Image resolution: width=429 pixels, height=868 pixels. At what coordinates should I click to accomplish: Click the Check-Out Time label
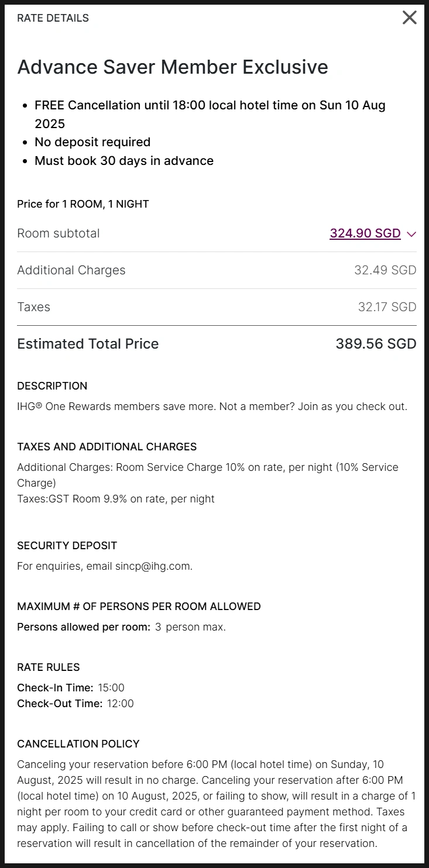pyautogui.click(x=60, y=704)
